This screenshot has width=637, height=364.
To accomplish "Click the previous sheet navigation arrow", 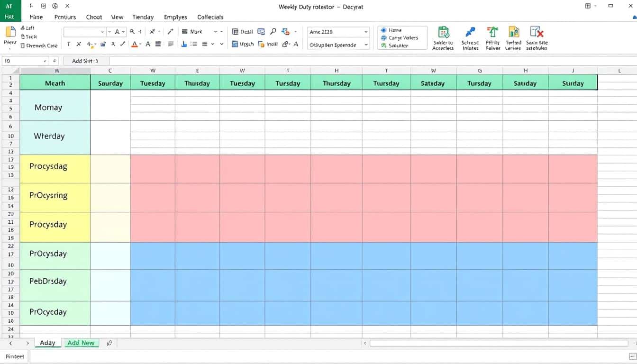I will (x=11, y=343).
